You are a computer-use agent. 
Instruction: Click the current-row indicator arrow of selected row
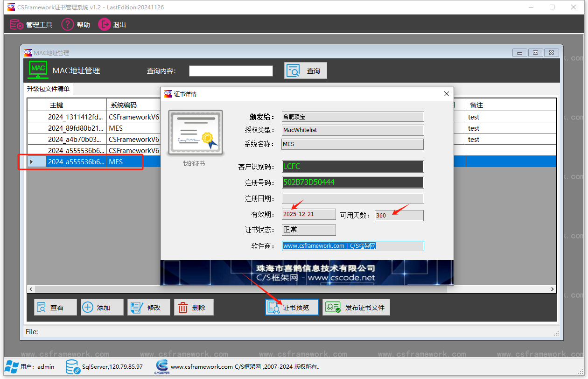click(x=31, y=162)
